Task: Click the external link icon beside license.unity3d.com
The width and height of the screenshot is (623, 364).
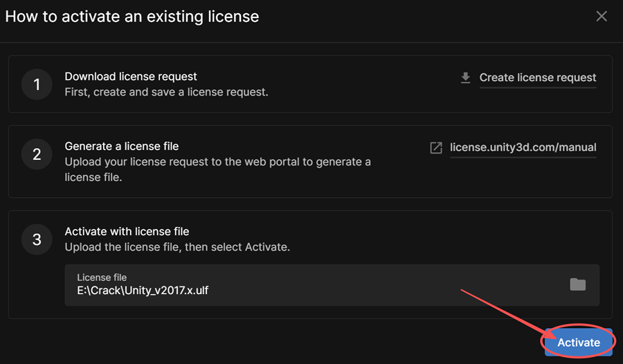Action: pyautogui.click(x=436, y=148)
